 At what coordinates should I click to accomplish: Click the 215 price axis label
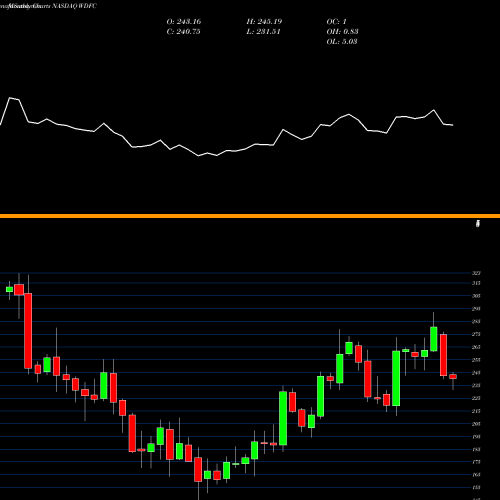click(x=476, y=411)
